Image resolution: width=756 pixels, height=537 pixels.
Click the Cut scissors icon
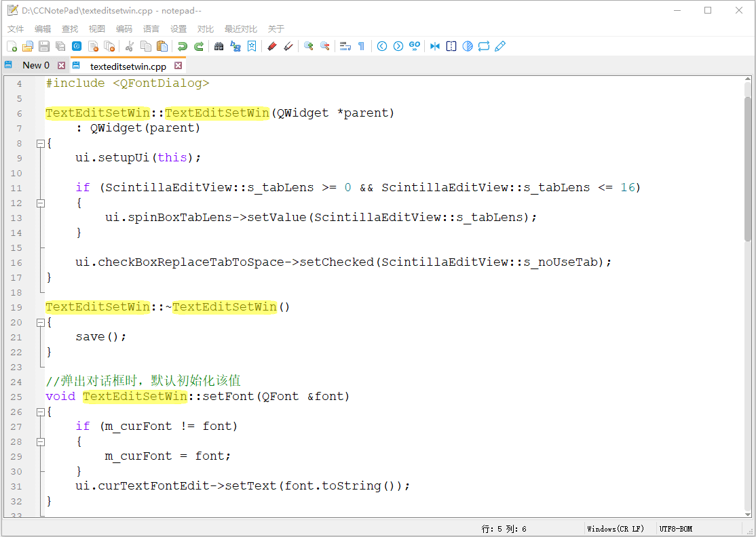coord(129,46)
